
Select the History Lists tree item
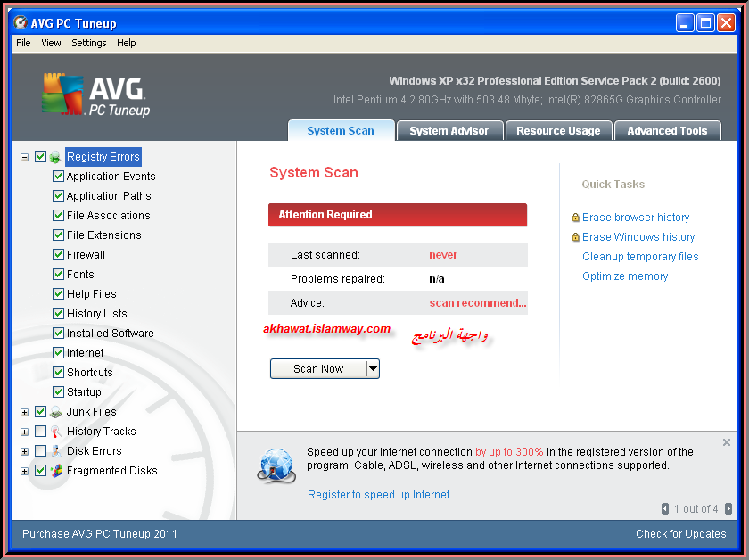[x=97, y=314]
